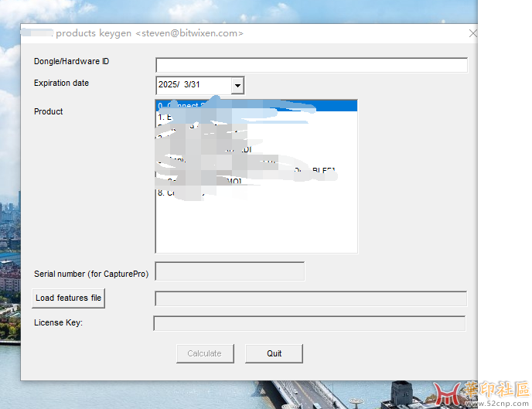532x409 pixels.
Task: Click the expiration date value 2025/ 3/31
Action: tap(179, 84)
